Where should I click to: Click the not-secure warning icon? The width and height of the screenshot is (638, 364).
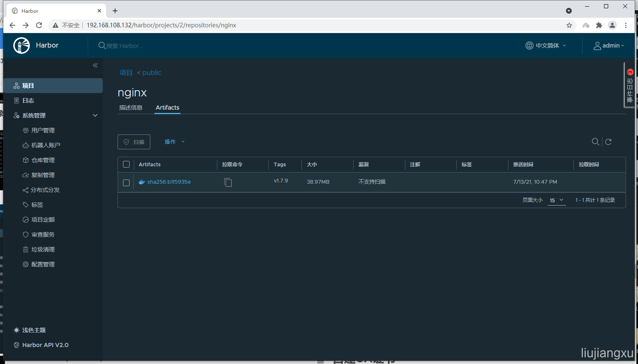point(55,25)
